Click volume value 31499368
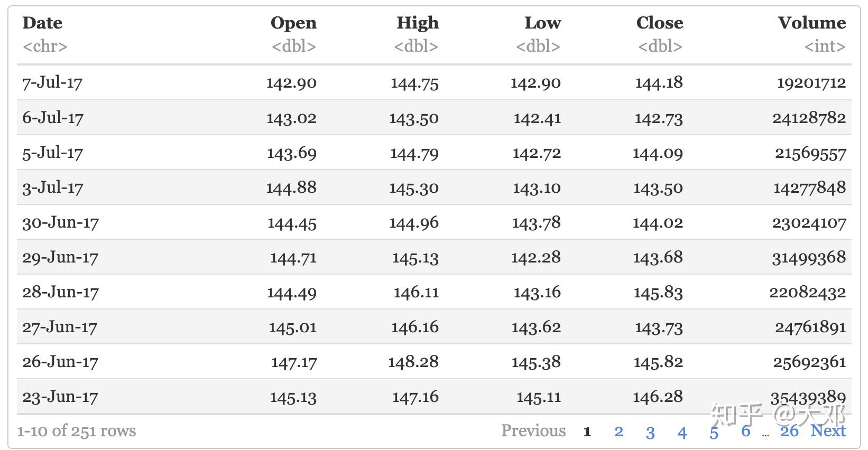Viewport: 868px width, 450px height. tap(809, 257)
